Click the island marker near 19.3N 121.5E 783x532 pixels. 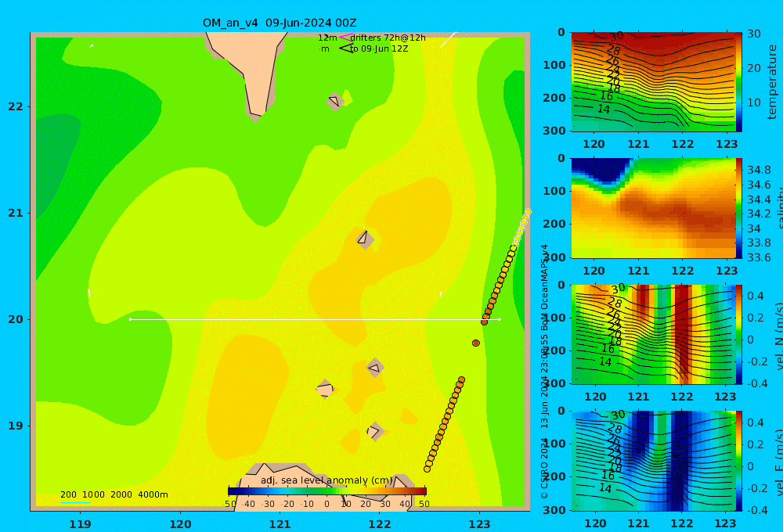[x=325, y=389]
